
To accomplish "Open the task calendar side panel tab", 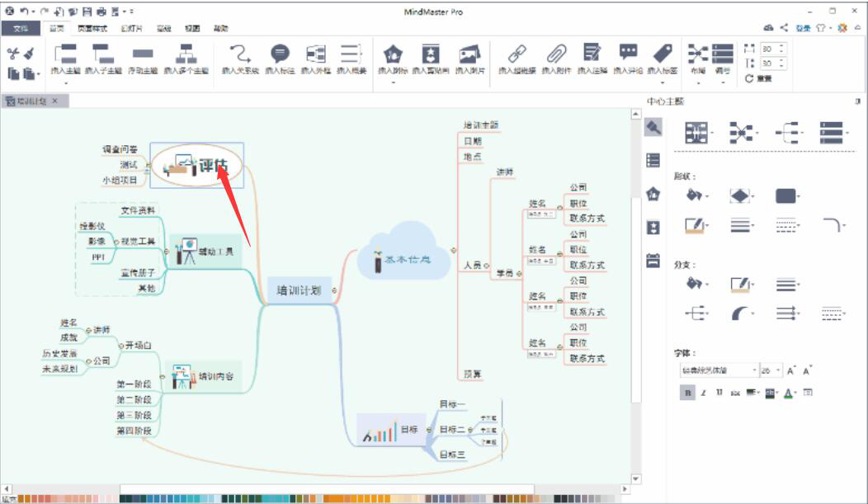I will pos(653,261).
